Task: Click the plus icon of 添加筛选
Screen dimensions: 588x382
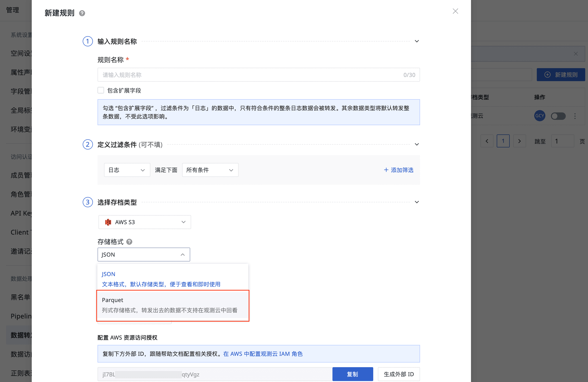Action: tap(386, 170)
